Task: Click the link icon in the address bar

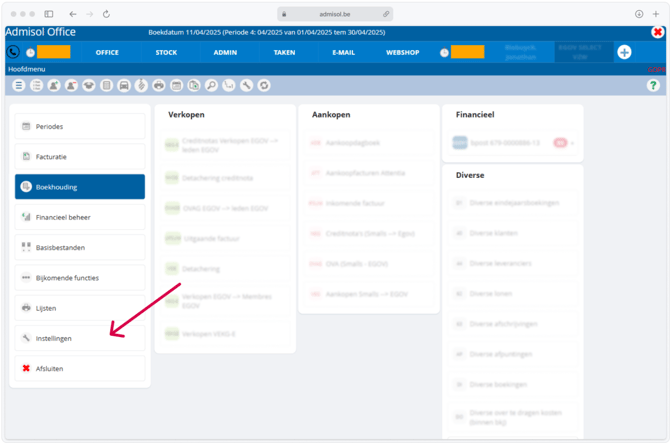Action: (x=386, y=14)
